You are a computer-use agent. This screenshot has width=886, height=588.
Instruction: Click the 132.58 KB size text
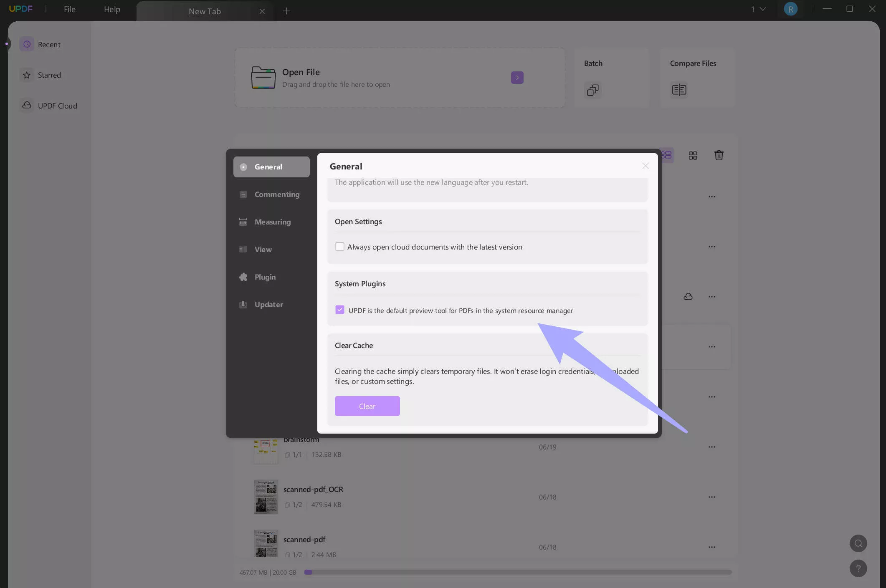tap(326, 454)
